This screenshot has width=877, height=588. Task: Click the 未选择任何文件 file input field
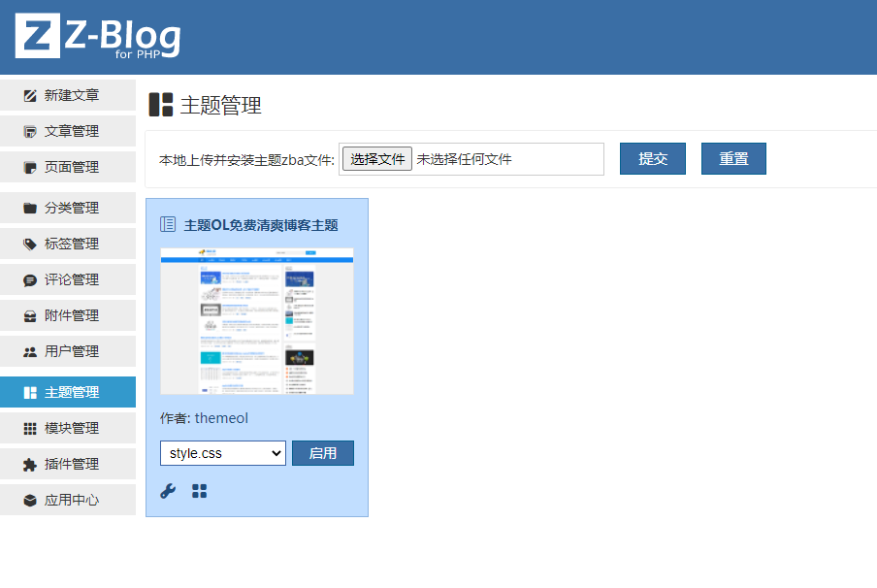[471, 159]
